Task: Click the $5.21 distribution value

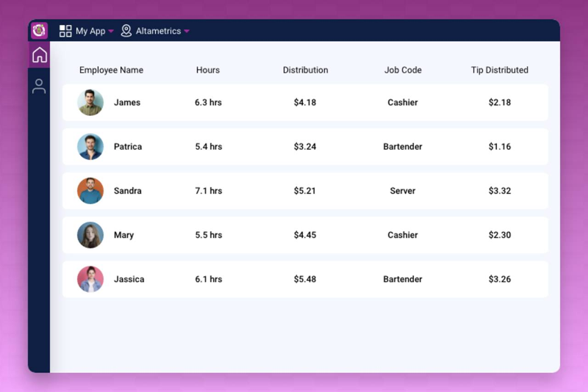Action: [305, 191]
